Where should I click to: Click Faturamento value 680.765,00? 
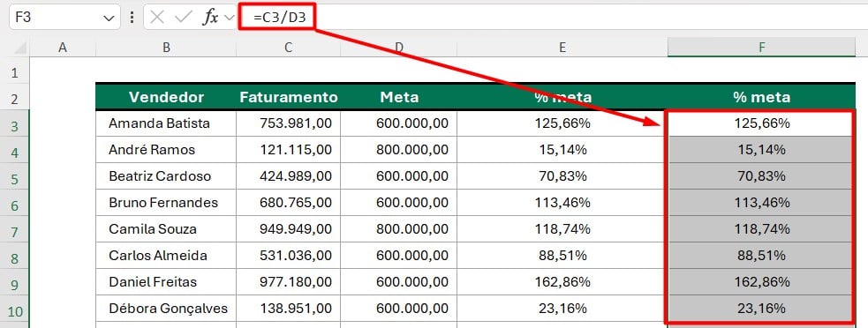289,203
